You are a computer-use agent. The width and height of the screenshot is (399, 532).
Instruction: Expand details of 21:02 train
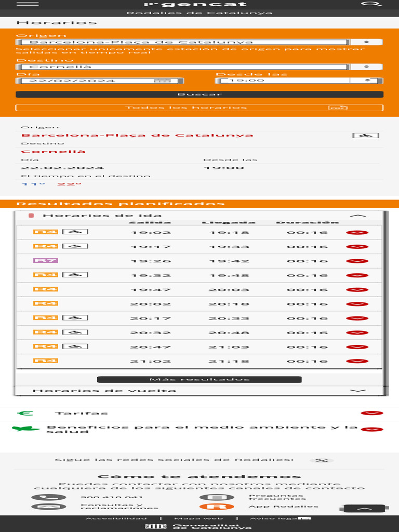pos(357,362)
